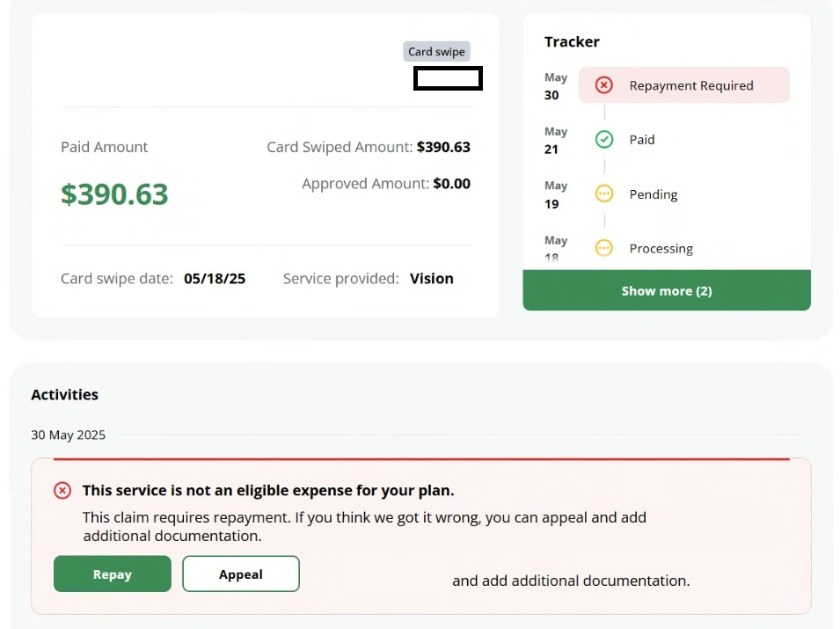
Task: Select the Processing label in the tracker
Action: pos(661,249)
